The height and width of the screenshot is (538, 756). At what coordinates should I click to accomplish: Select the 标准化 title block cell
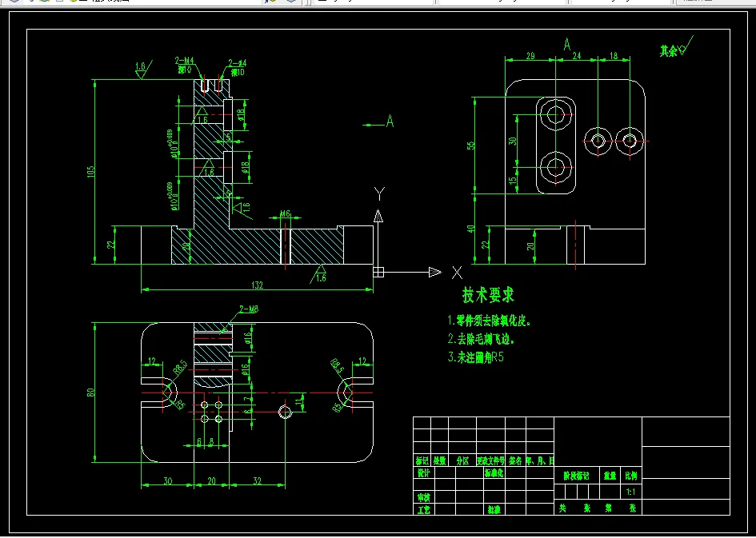(x=494, y=473)
